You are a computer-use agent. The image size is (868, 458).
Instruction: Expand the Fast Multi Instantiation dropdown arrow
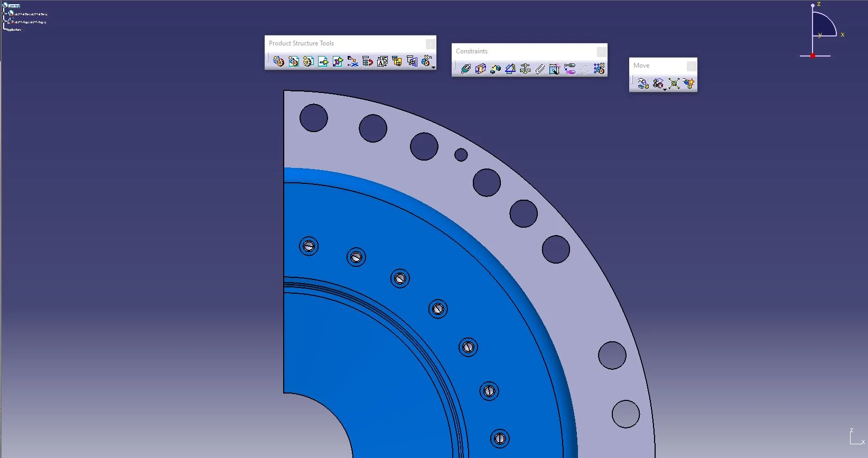tap(433, 67)
